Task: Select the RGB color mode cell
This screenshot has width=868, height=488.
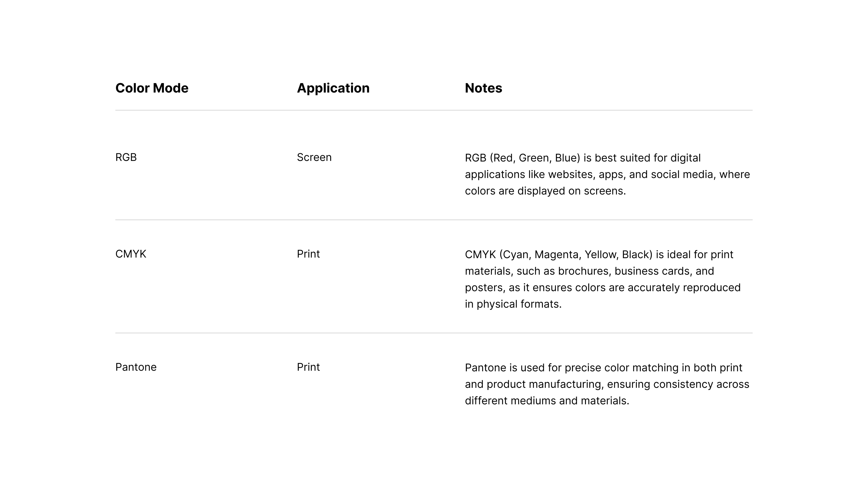Action: [x=126, y=157]
